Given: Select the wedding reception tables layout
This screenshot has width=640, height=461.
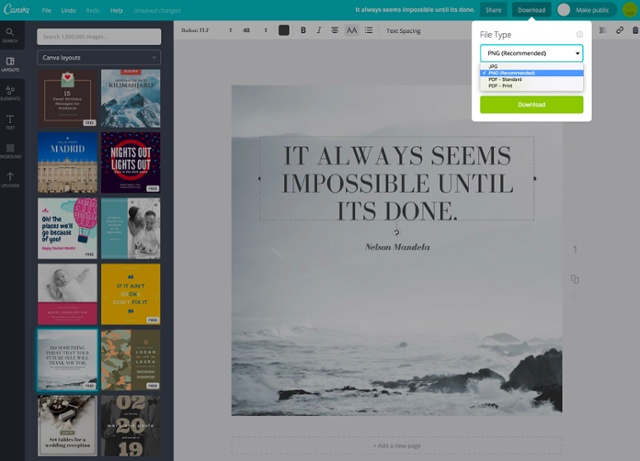Looking at the screenshot, I should point(67,425).
